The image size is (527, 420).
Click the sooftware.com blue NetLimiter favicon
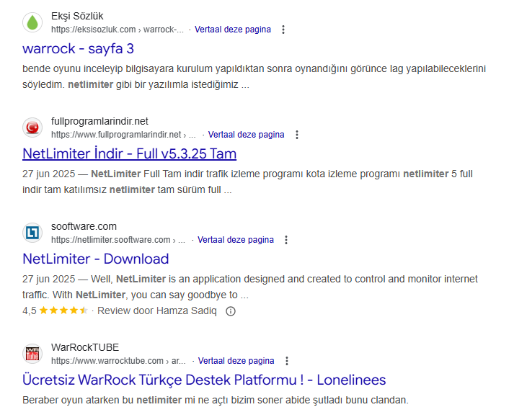coord(32,233)
